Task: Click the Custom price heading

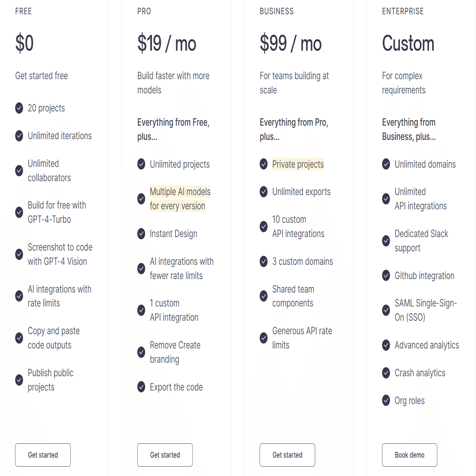Action: tap(408, 43)
